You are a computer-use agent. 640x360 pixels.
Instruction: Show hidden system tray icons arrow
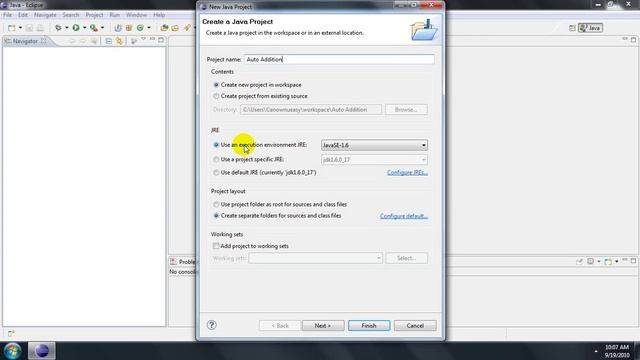596,351
